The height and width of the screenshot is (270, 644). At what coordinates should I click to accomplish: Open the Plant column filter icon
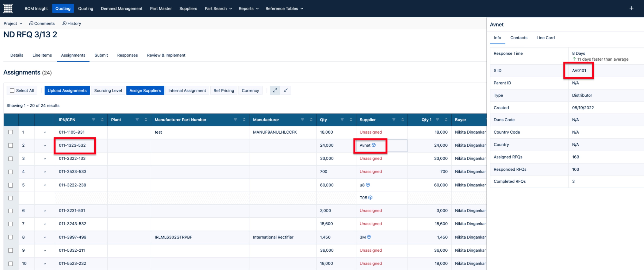pyautogui.click(x=137, y=120)
